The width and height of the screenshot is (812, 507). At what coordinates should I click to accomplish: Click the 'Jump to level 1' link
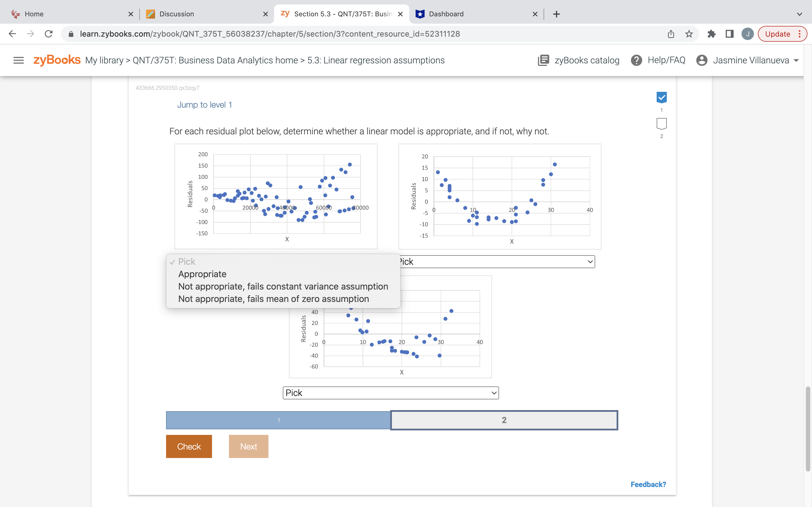coord(204,104)
